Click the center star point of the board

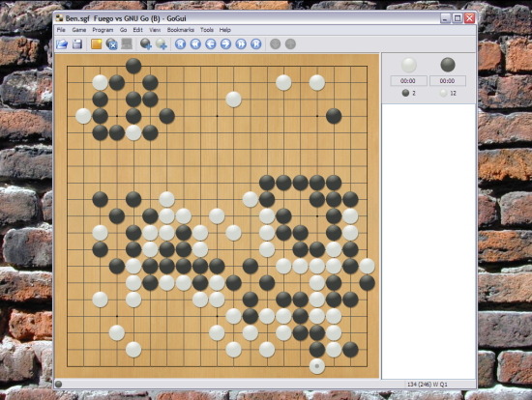(217, 215)
